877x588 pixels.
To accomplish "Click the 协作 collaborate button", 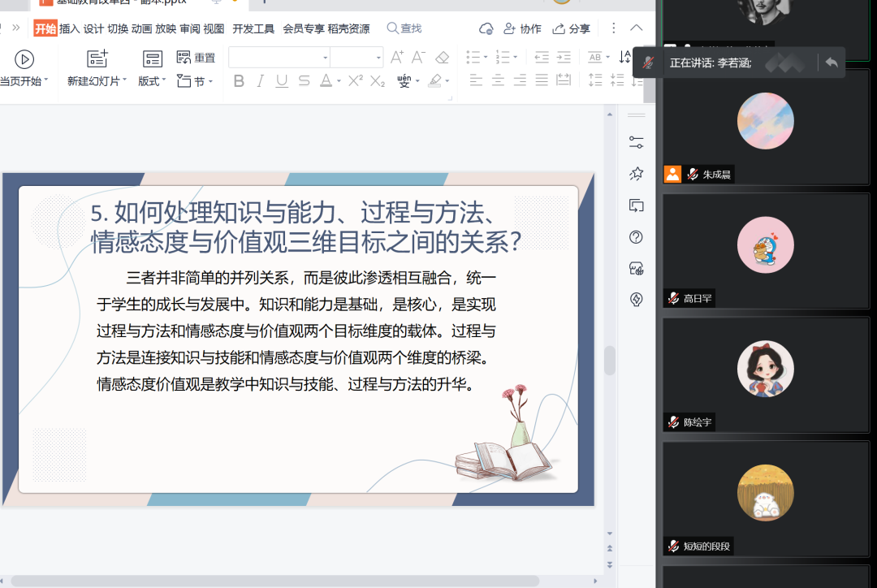I will coord(522,28).
